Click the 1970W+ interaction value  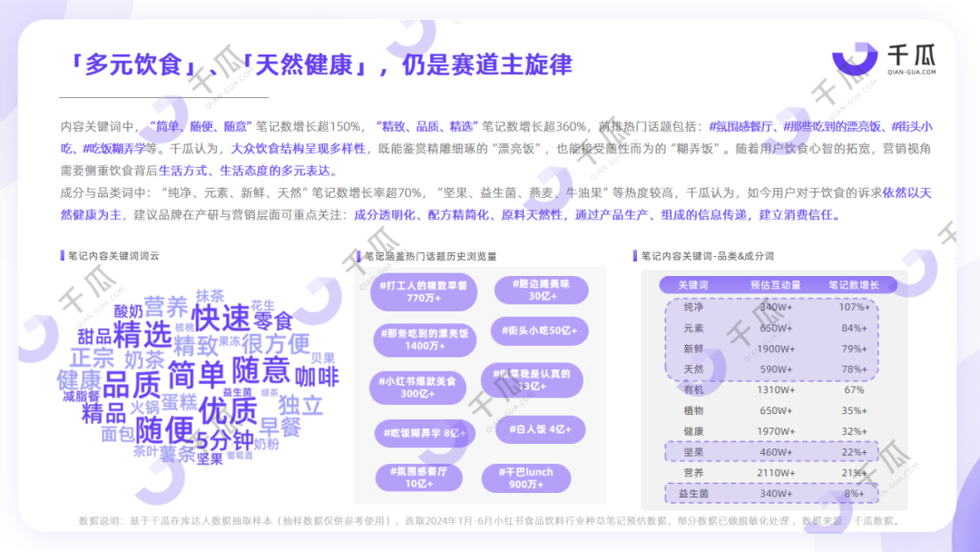[x=776, y=431]
